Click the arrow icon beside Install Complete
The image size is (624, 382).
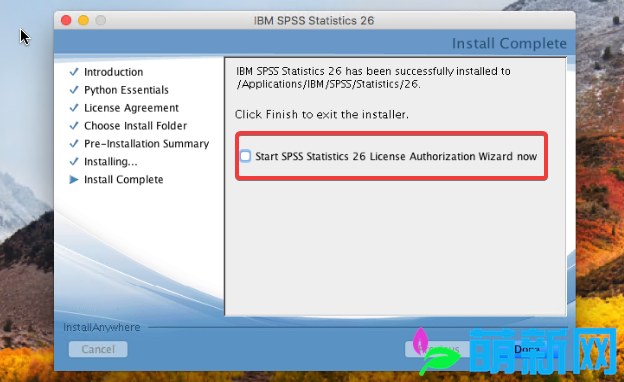[74, 179]
